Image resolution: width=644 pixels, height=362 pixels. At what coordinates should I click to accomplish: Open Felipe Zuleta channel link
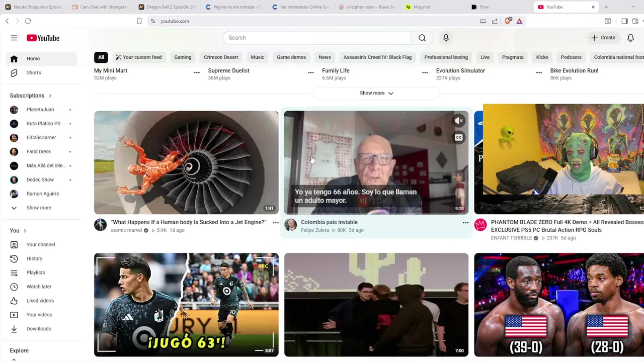315,230
